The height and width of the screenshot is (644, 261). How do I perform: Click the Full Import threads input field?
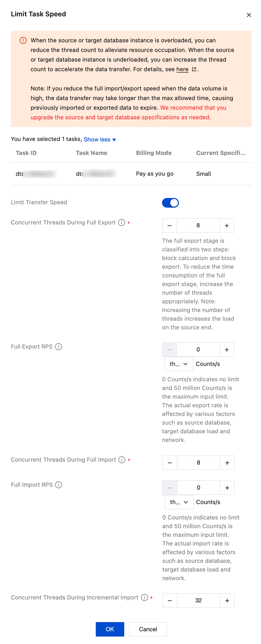(x=198, y=463)
